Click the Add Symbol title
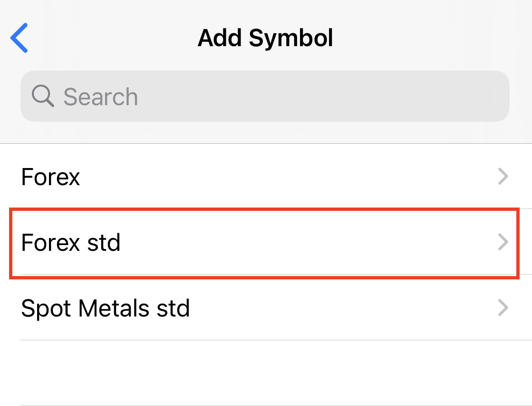Image resolution: width=532 pixels, height=406 pixels. pos(265,38)
